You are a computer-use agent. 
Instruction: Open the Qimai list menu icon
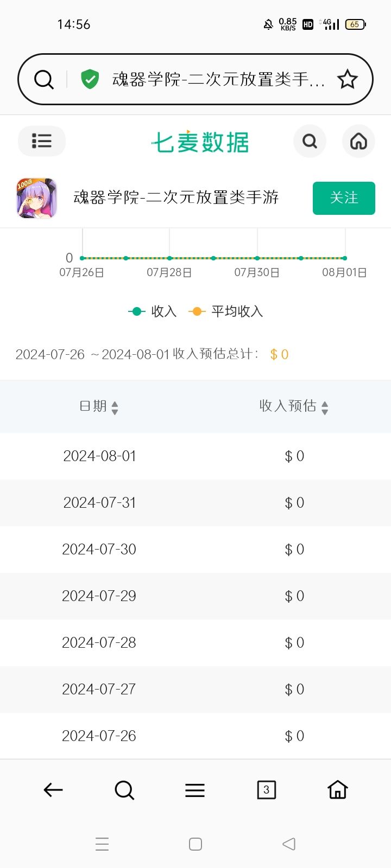42,141
